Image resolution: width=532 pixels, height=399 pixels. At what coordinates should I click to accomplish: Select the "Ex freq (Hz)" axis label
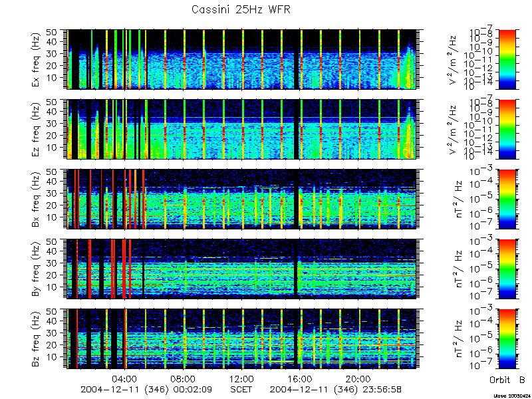coord(35,60)
